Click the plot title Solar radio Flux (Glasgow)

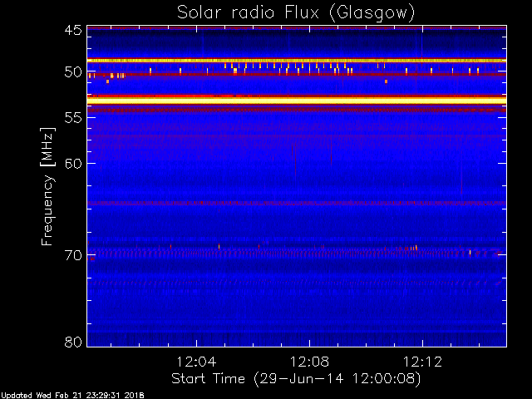(x=296, y=12)
